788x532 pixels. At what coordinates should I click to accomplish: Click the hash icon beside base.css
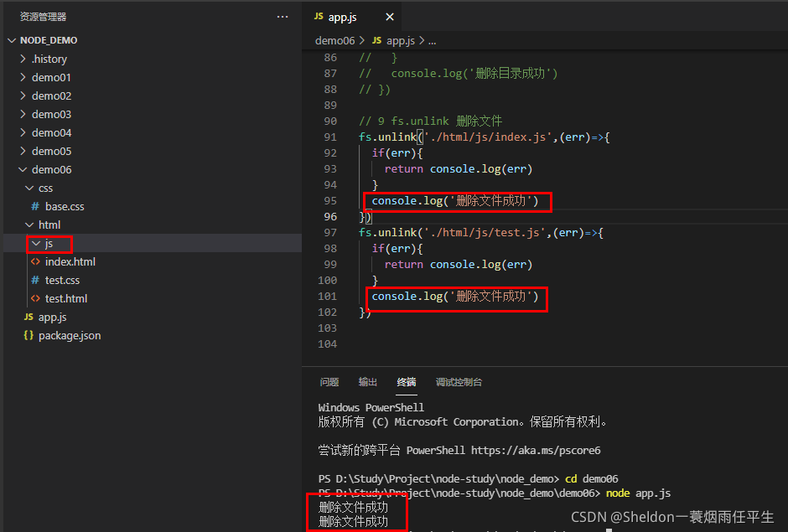pyautogui.click(x=35, y=206)
